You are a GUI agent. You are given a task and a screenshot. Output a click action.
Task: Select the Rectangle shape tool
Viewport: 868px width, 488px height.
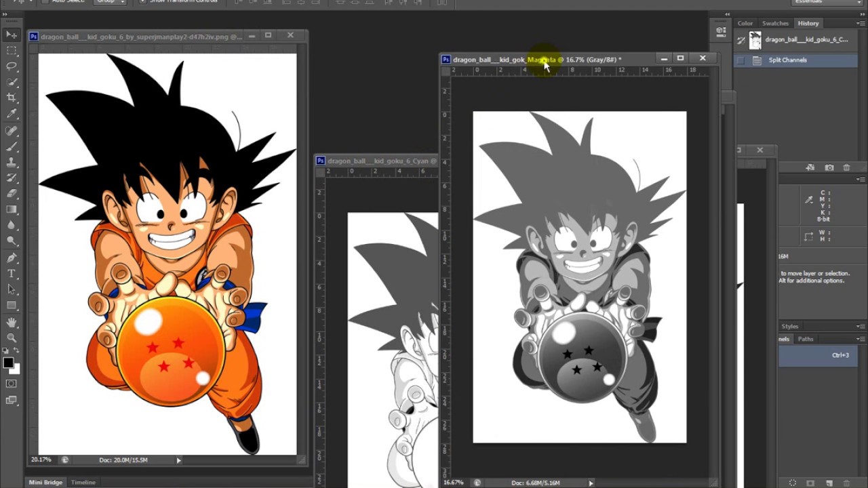tap(12, 306)
